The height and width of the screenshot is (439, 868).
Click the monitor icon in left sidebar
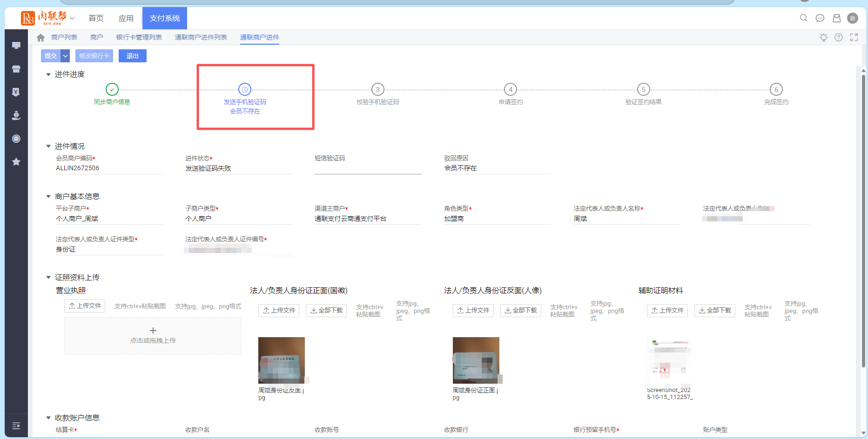click(x=16, y=46)
